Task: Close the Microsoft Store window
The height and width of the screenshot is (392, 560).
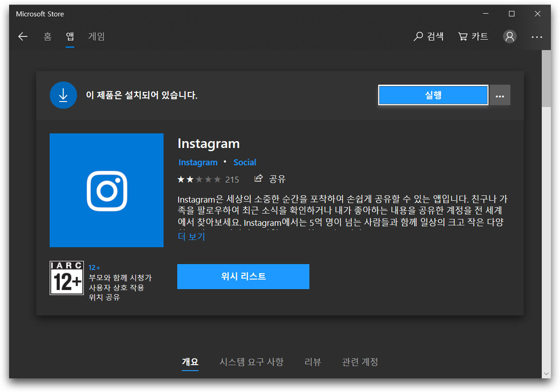Action: click(538, 14)
